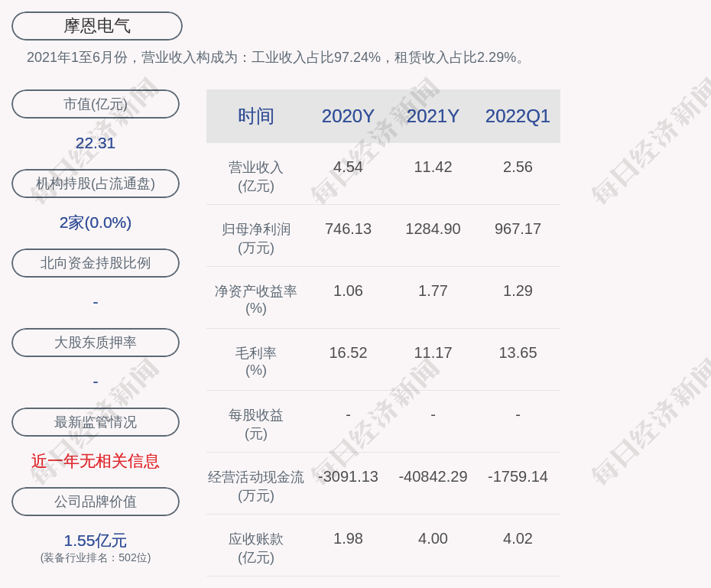The width and height of the screenshot is (711, 588).
Task: Click the 营业收入(亿元) row label
Action: point(256,177)
